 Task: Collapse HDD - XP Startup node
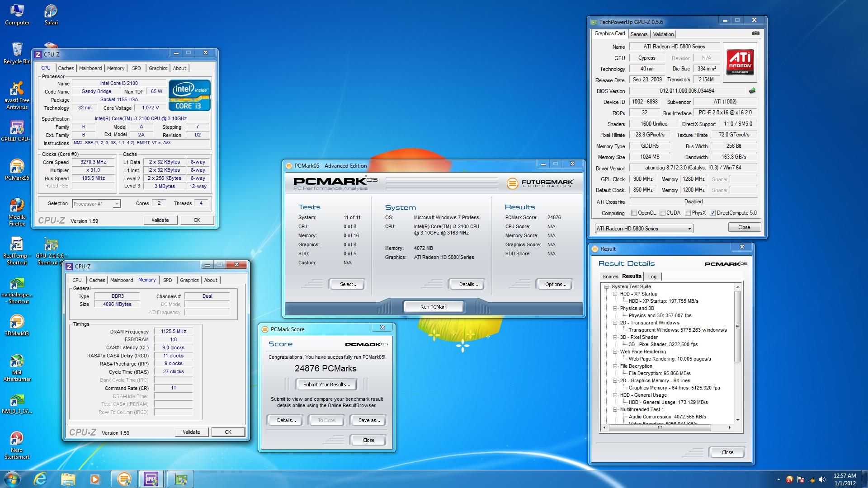(615, 294)
